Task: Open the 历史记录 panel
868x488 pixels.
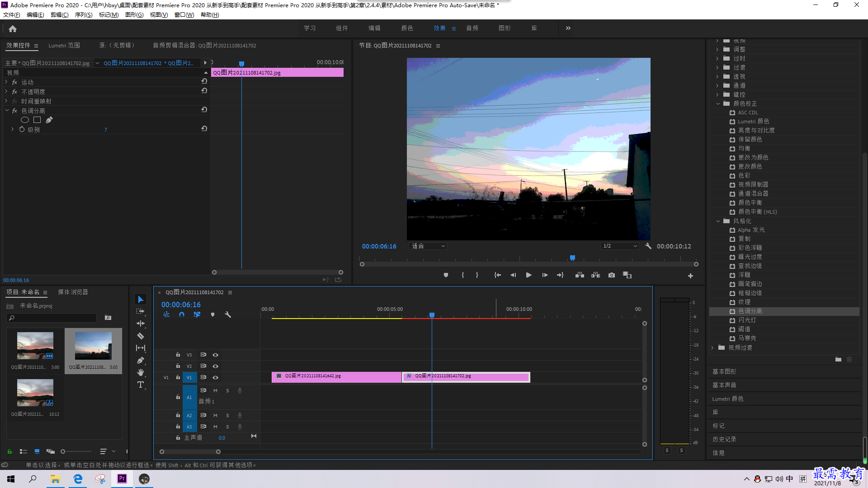Action: tap(724, 439)
